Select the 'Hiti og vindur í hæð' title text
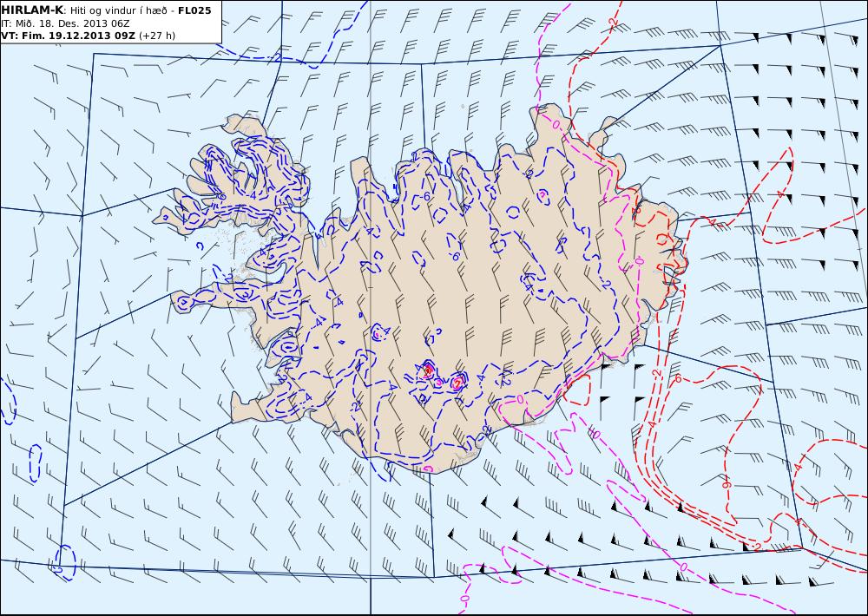Image resolution: width=868 pixels, height=616 pixels. click(118, 10)
